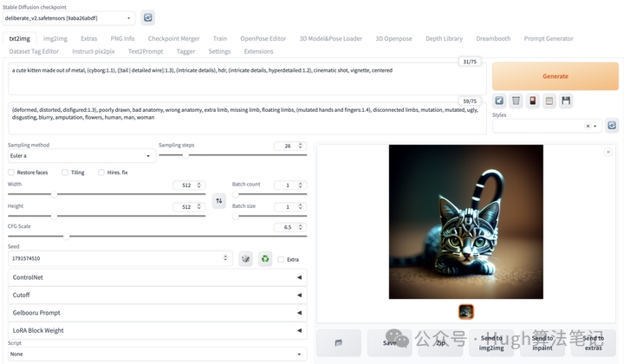This screenshot has height=364, width=624.
Task: Open the Extras tab
Action: (x=88, y=39)
